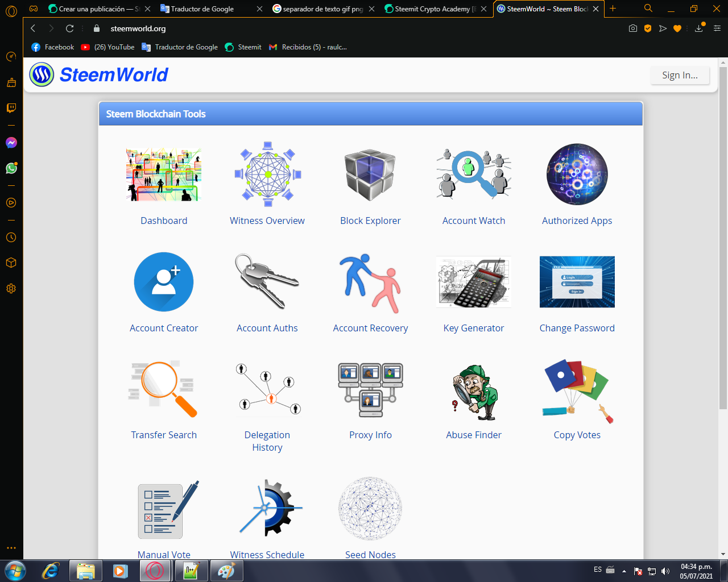Open the Dashboard tool icon
Screen dimensions: 728x582
pos(164,174)
